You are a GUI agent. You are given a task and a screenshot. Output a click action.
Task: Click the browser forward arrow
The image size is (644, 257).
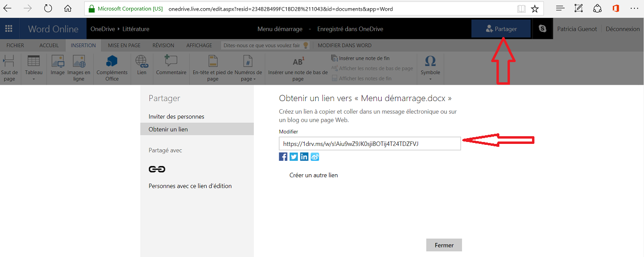[28, 9]
